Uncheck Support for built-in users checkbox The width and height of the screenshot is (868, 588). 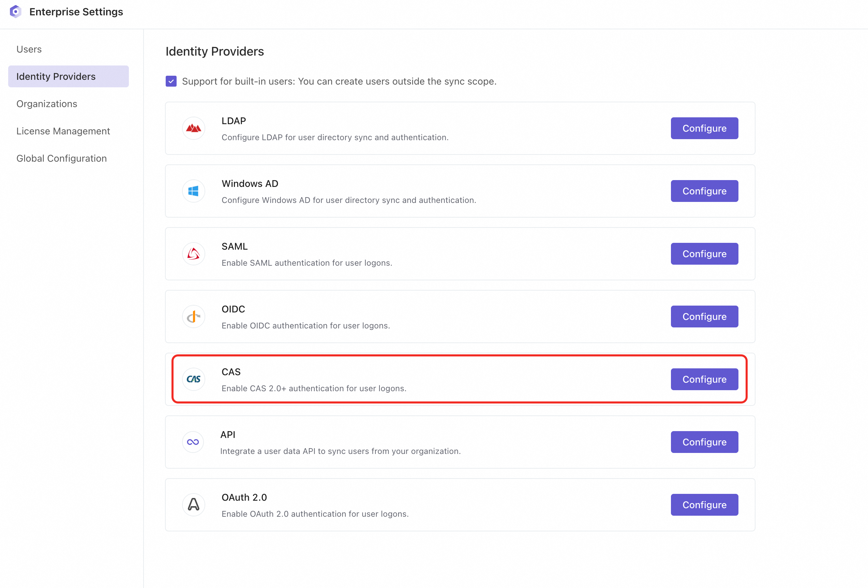171,82
